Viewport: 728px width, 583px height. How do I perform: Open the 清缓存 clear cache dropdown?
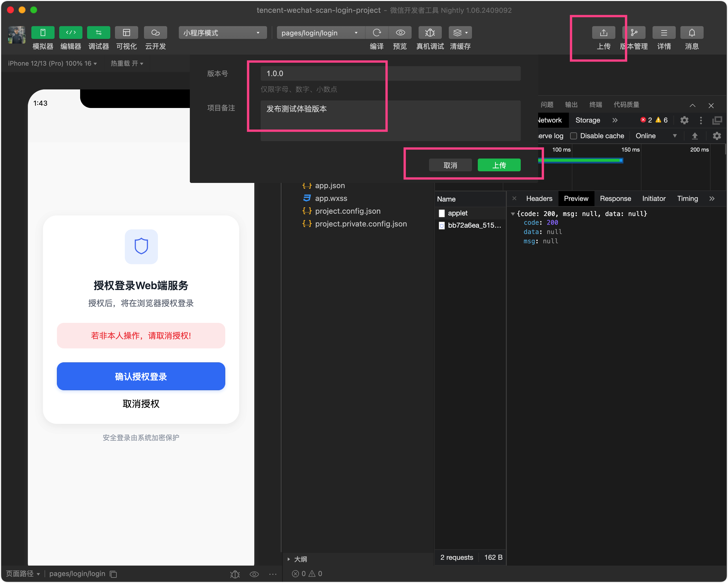tap(460, 33)
